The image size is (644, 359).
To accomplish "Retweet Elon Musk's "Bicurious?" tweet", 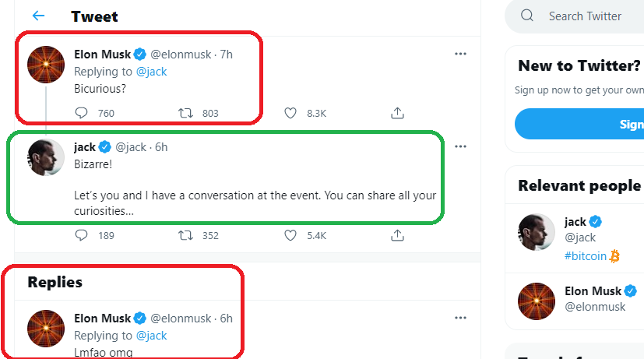I will [186, 113].
